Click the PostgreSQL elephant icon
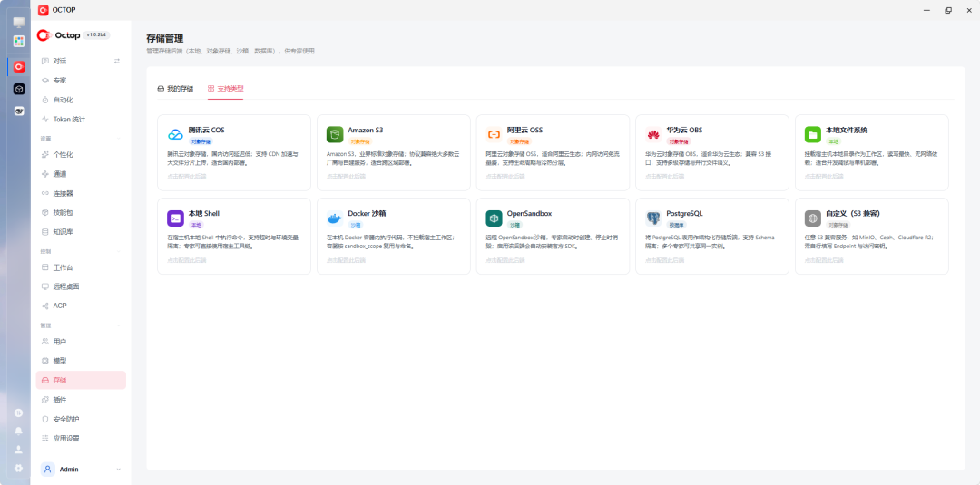Screen dimensions: 980x485 653,218
